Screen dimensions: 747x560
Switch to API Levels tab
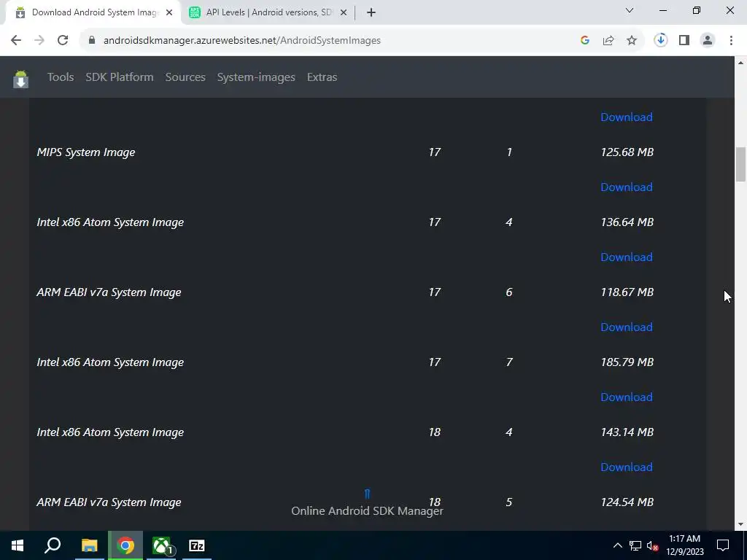269,12
